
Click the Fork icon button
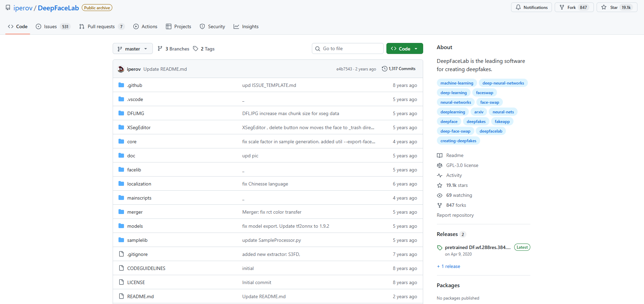pos(562,8)
